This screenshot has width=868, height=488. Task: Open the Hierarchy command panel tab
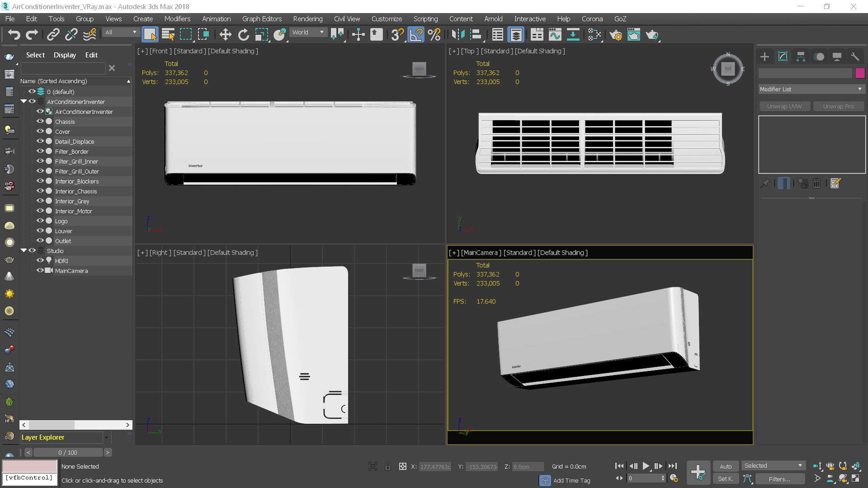[x=801, y=56]
